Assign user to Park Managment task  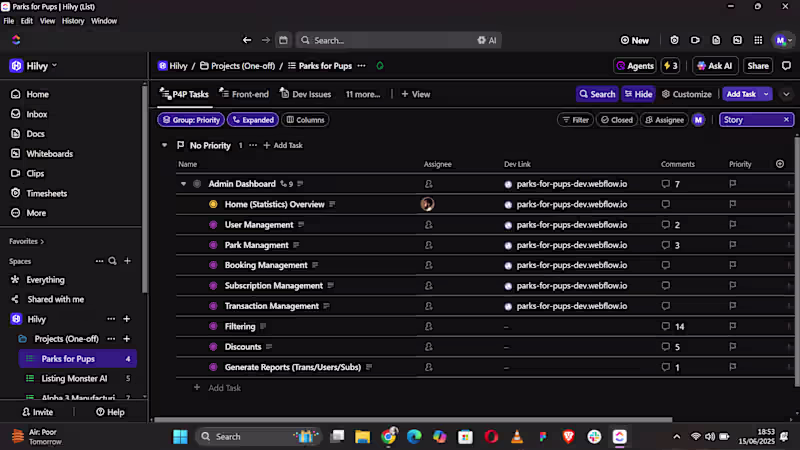pyautogui.click(x=429, y=245)
